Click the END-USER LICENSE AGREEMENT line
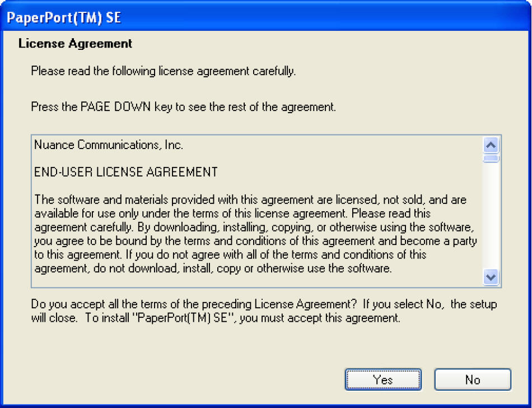 click(126, 172)
